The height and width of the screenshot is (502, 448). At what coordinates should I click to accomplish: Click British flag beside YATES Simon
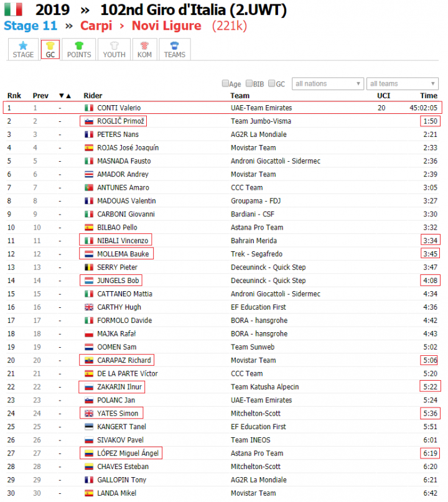coord(89,414)
